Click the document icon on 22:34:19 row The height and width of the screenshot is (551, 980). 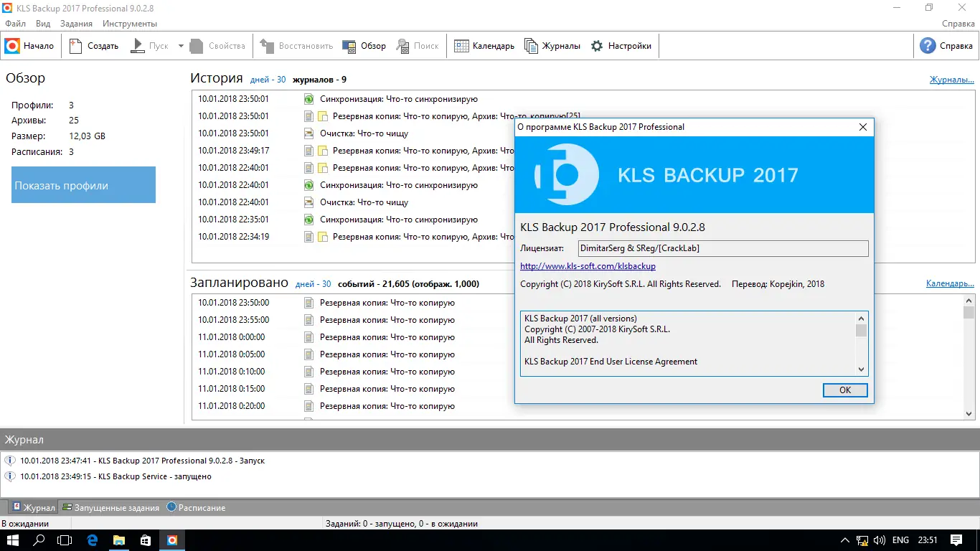click(309, 237)
